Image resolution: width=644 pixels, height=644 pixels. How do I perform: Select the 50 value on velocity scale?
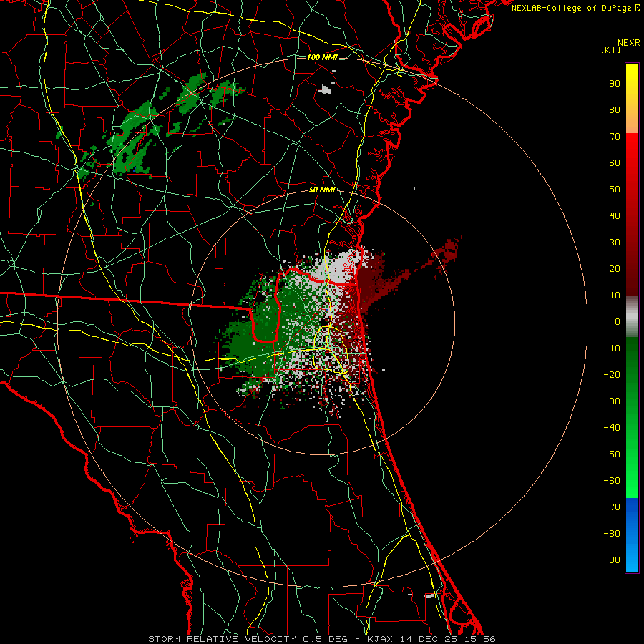(615, 190)
